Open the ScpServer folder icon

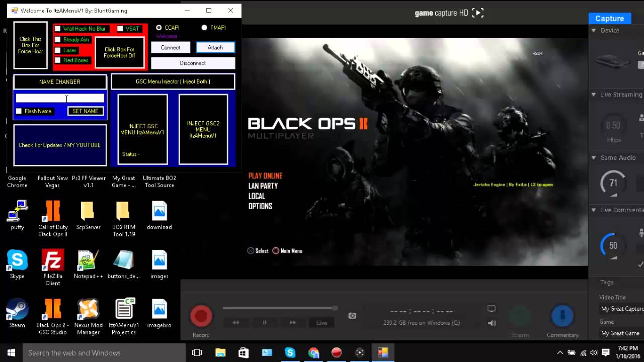pyautogui.click(x=88, y=215)
